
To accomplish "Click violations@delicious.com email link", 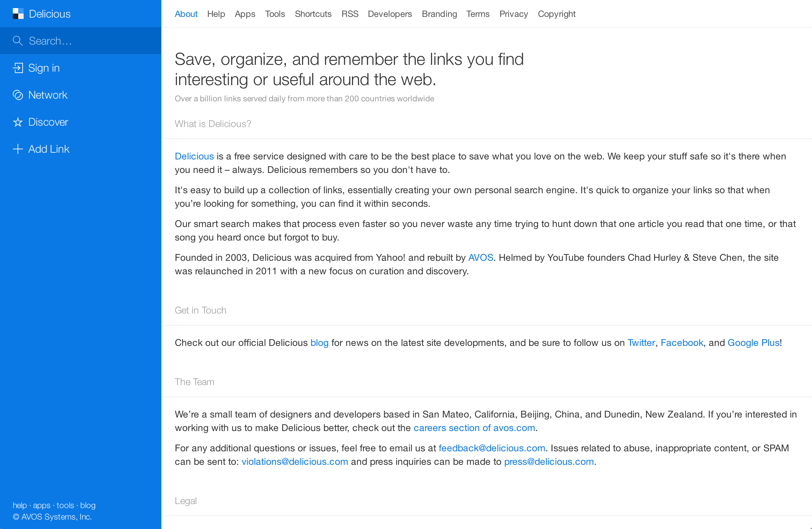I will [x=295, y=461].
